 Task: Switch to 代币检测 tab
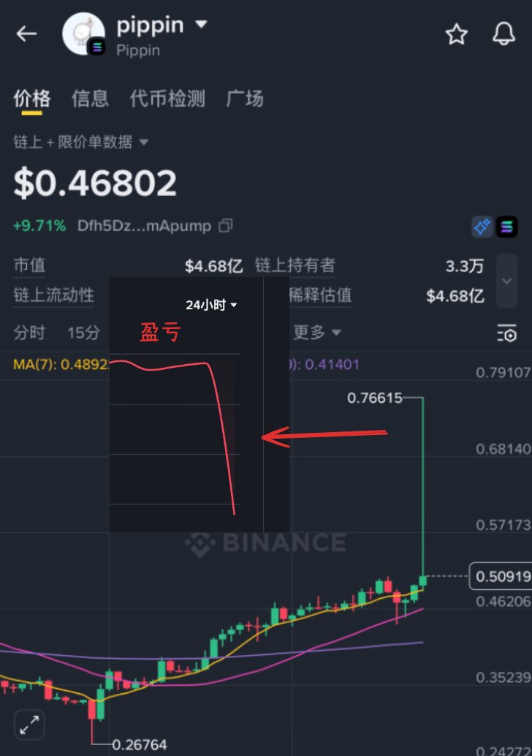[x=167, y=99]
